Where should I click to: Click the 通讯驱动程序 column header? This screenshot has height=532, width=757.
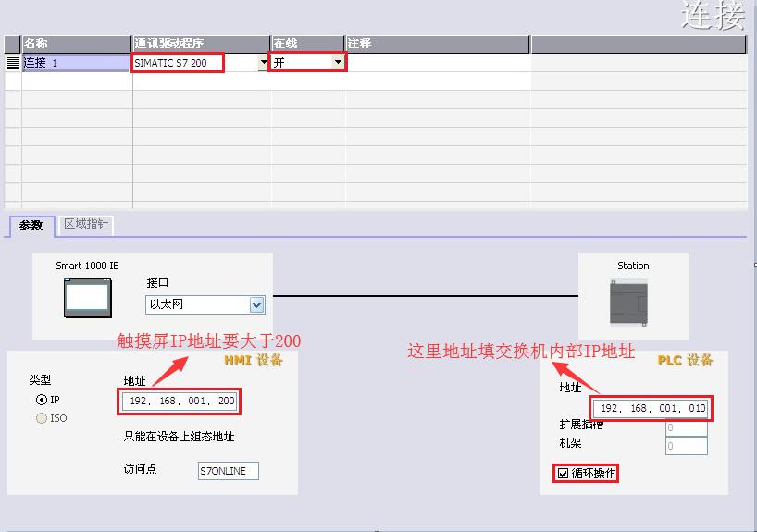click(x=200, y=43)
